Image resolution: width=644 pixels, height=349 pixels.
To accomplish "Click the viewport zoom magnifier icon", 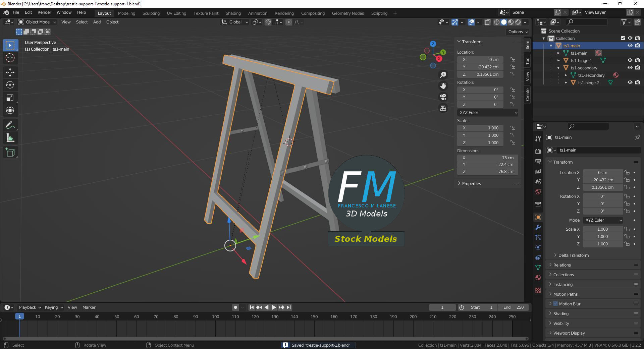I will [x=443, y=74].
